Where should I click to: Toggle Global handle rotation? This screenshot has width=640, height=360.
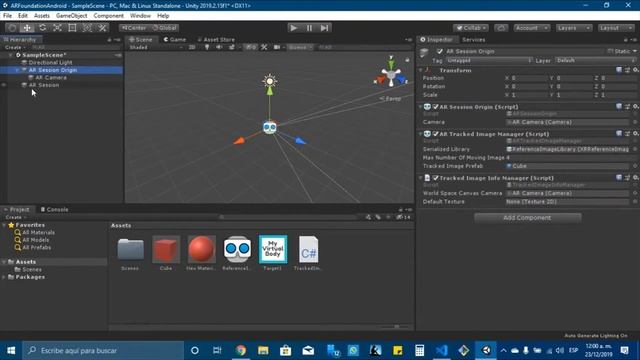pyautogui.click(x=164, y=28)
